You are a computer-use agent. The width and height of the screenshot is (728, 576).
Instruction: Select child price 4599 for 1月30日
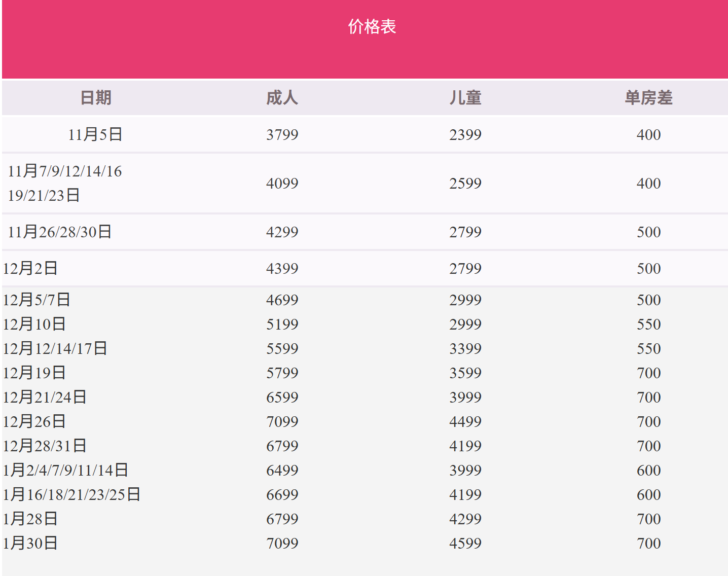465,543
